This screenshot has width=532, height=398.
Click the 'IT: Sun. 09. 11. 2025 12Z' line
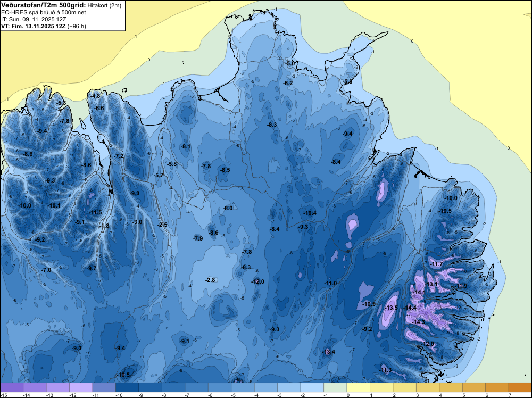(x=34, y=19)
